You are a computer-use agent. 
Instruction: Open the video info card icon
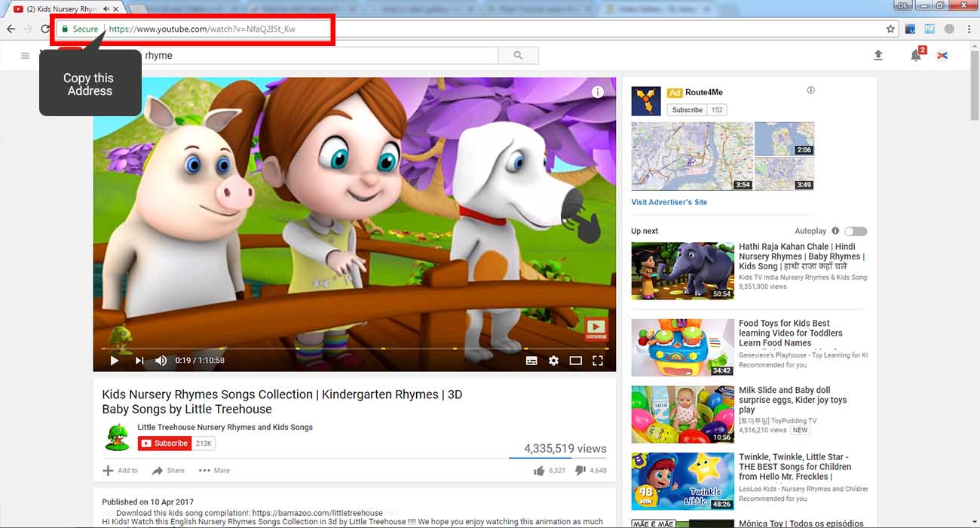tap(598, 92)
